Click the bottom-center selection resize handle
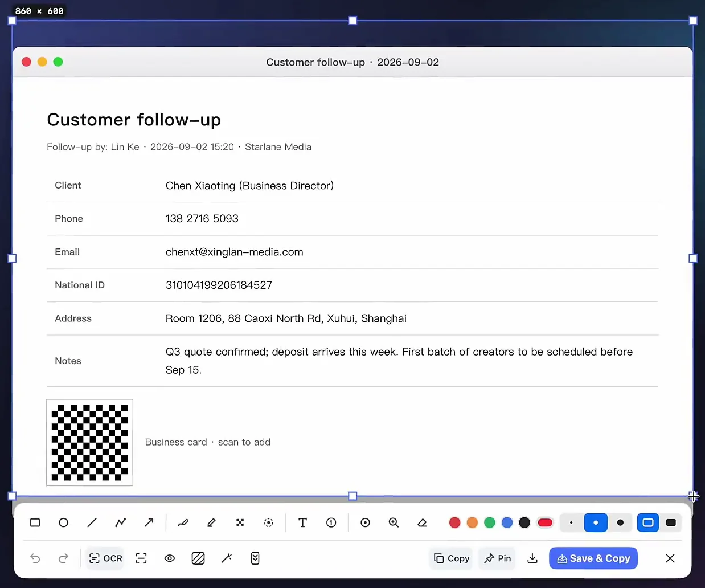 click(x=352, y=496)
